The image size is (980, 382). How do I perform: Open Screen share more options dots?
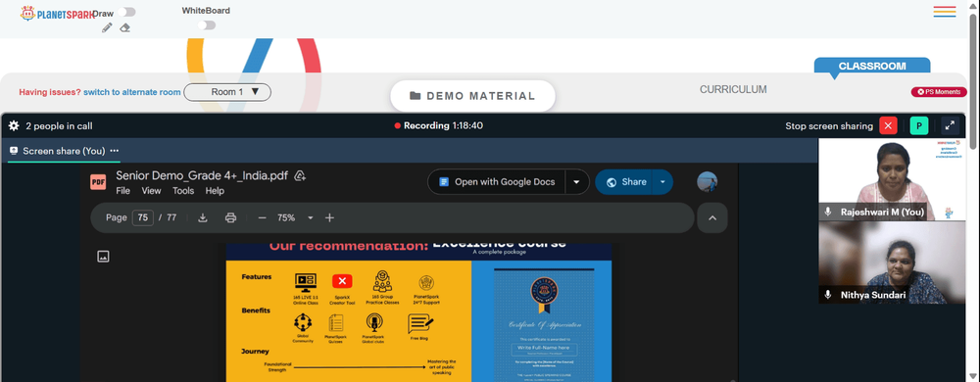(x=115, y=151)
